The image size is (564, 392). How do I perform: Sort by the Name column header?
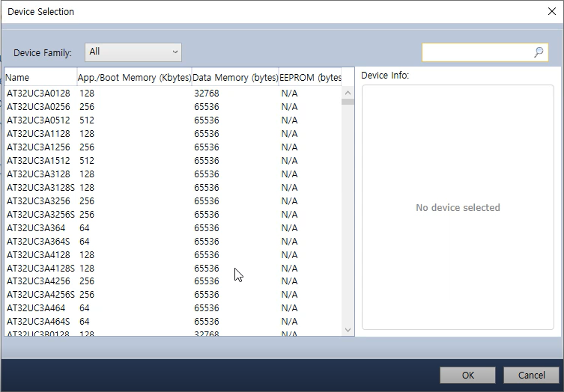pos(40,77)
